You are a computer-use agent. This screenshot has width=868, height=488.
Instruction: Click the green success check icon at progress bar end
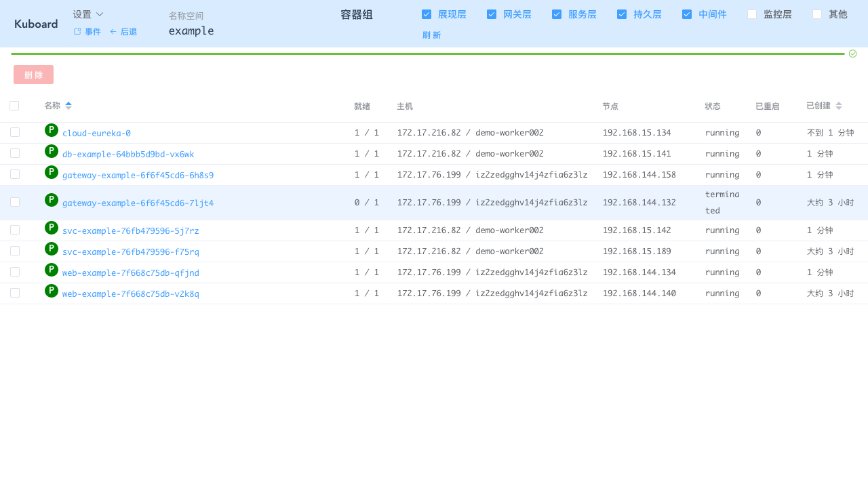pyautogui.click(x=852, y=54)
